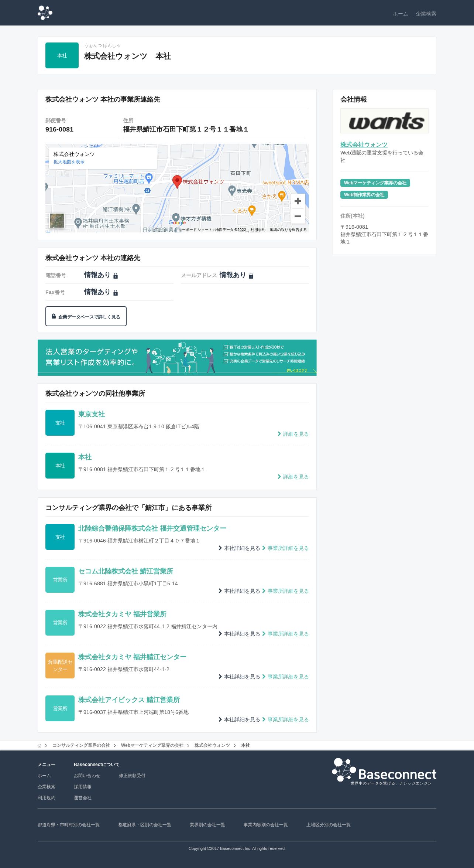Click the 支社 badge for 東京支社
This screenshot has width=474, height=868.
pyautogui.click(x=60, y=423)
